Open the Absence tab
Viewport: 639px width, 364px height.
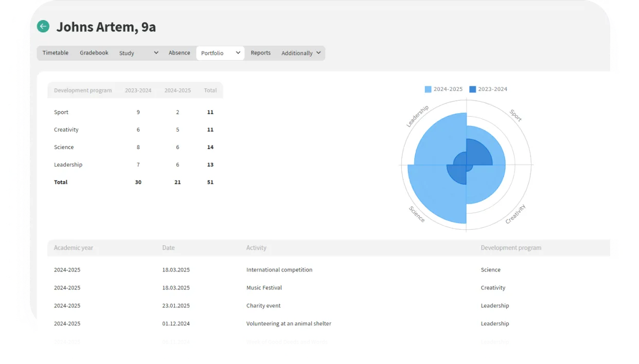[x=180, y=53]
